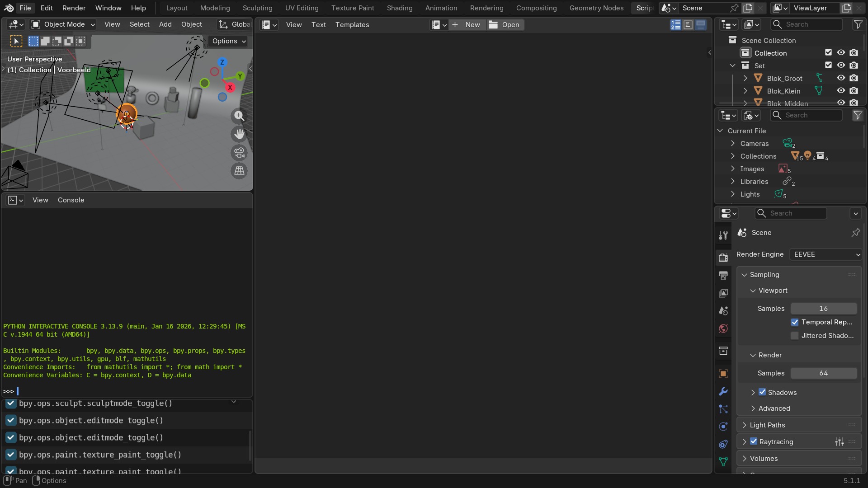Uncheck the Raytracing checkbox

(754, 441)
